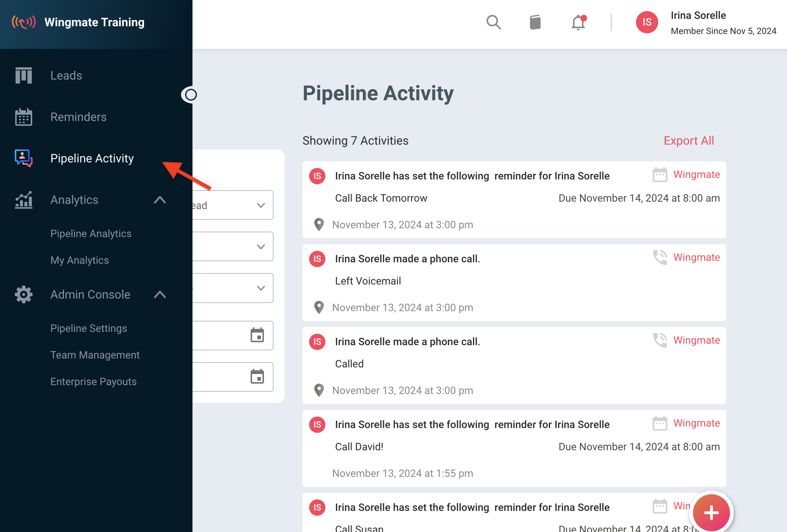Click 'Showing 7 Activities' text
The width and height of the screenshot is (787, 532).
[355, 141]
